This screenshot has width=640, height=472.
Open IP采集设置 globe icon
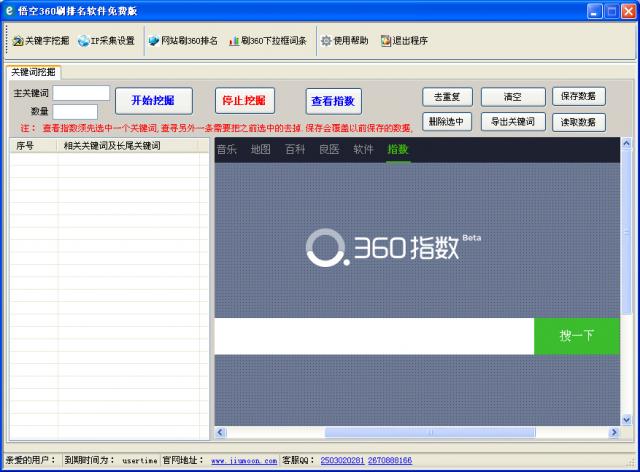pyautogui.click(x=84, y=41)
